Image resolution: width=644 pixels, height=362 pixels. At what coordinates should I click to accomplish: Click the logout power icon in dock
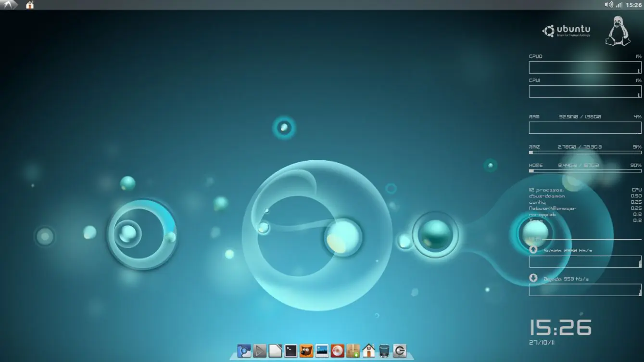coord(400,350)
